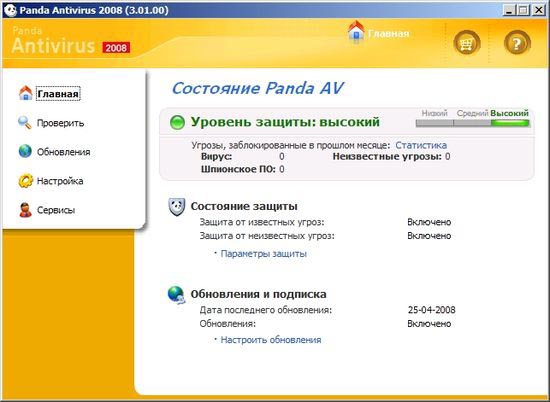Viewport: 550px width, 402px height.
Task: Click the Средний level label
Action: (472, 113)
